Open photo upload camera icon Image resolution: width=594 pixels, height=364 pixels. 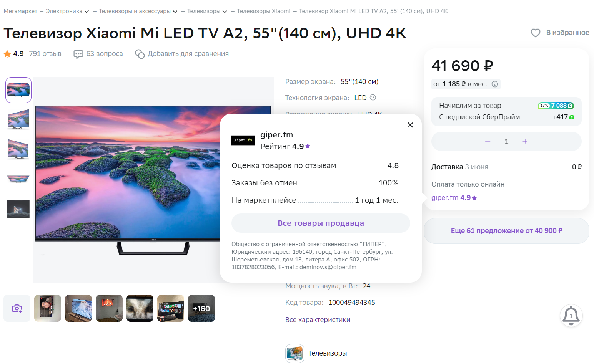tap(17, 308)
